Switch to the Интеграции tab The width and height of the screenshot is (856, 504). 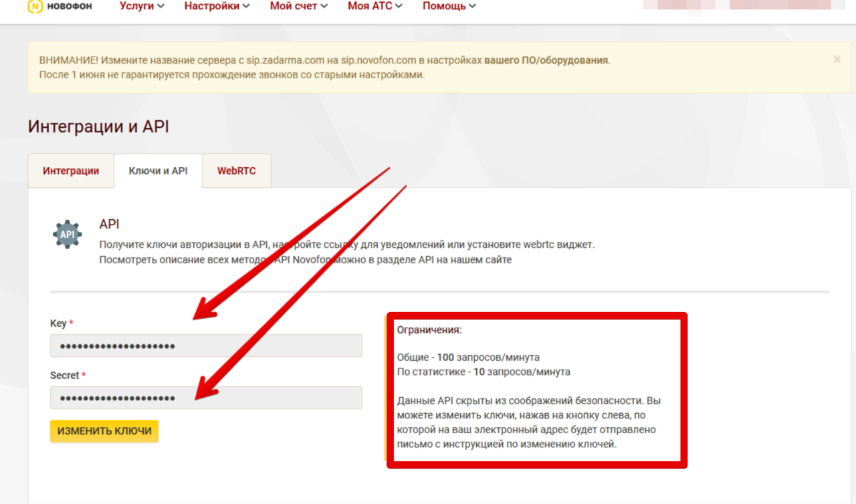tap(71, 170)
